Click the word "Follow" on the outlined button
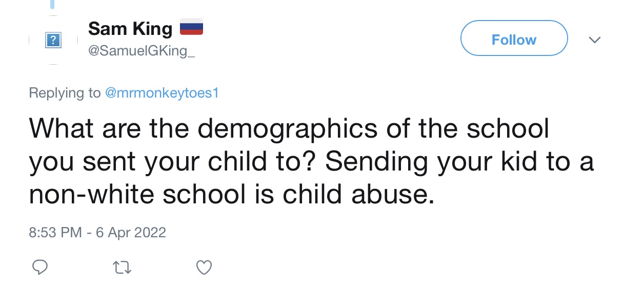 coord(514,40)
